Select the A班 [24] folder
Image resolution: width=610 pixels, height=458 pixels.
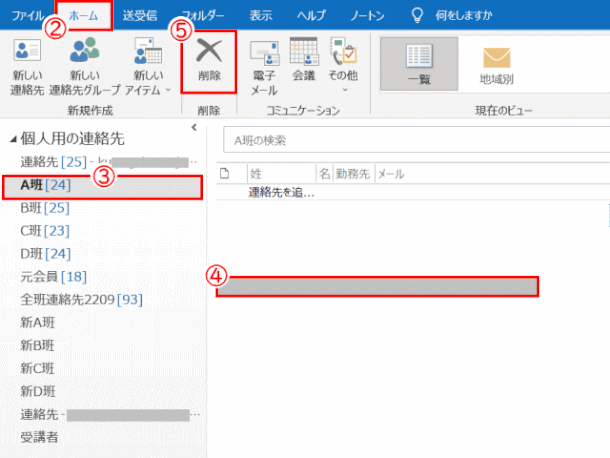(x=103, y=187)
